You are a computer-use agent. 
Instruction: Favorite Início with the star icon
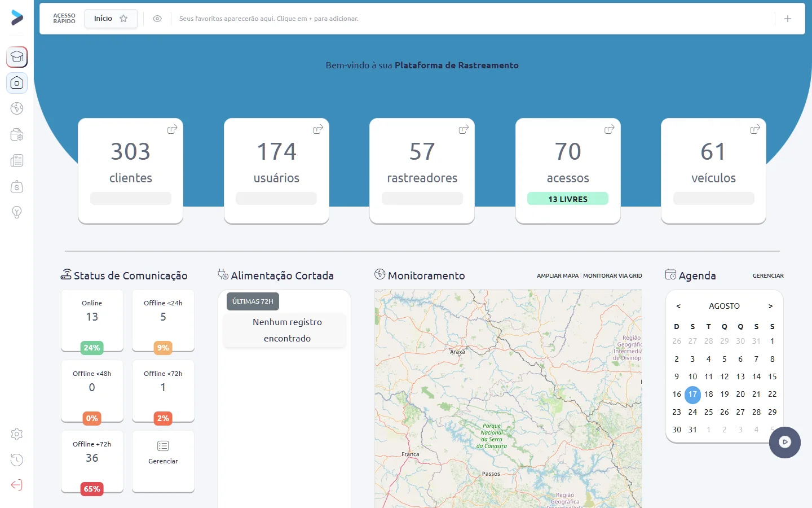coord(123,19)
